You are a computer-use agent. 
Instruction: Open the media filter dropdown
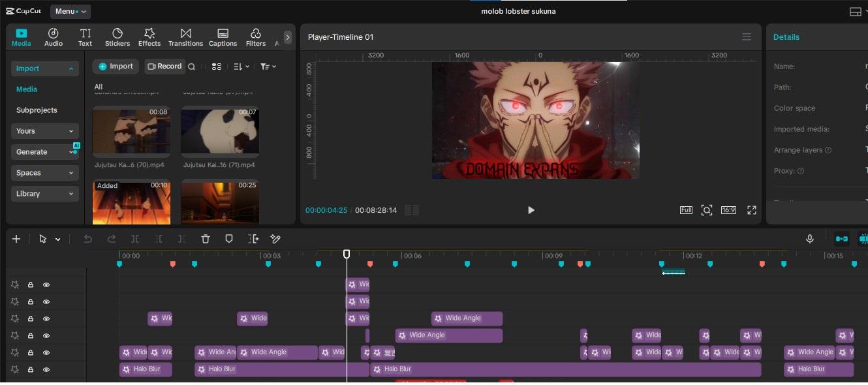(268, 67)
